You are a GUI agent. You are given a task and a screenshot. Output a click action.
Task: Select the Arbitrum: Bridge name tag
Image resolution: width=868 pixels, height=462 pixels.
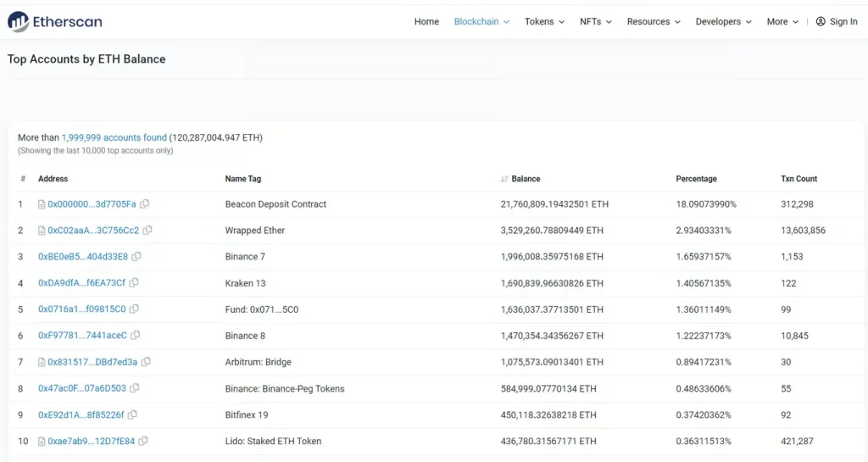[258, 362]
